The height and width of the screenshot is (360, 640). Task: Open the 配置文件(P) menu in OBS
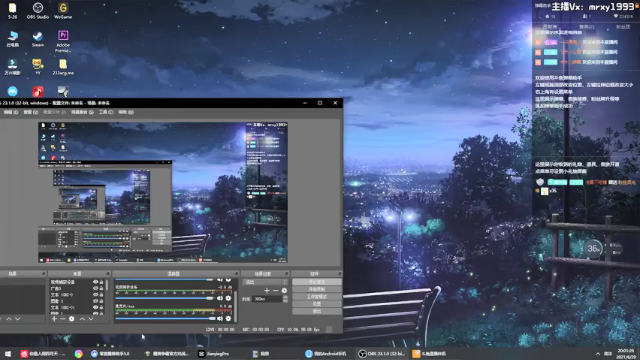tap(54, 112)
